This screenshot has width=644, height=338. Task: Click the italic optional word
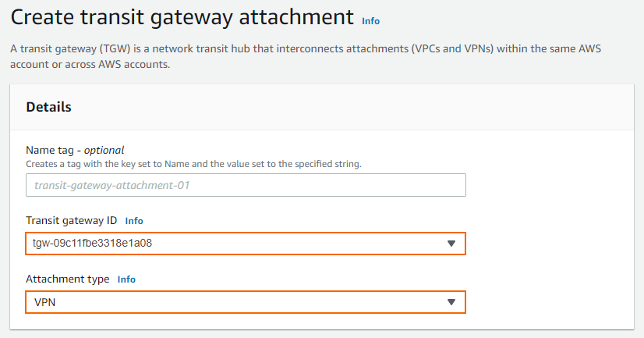pos(104,150)
